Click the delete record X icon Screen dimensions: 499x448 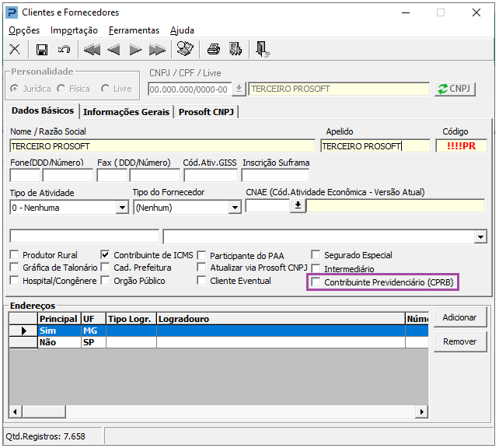tap(15, 50)
